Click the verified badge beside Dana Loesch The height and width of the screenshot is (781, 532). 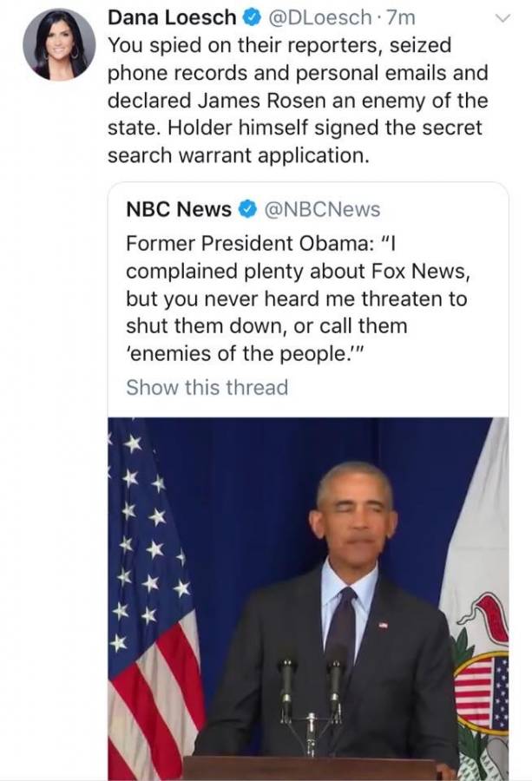(252, 18)
